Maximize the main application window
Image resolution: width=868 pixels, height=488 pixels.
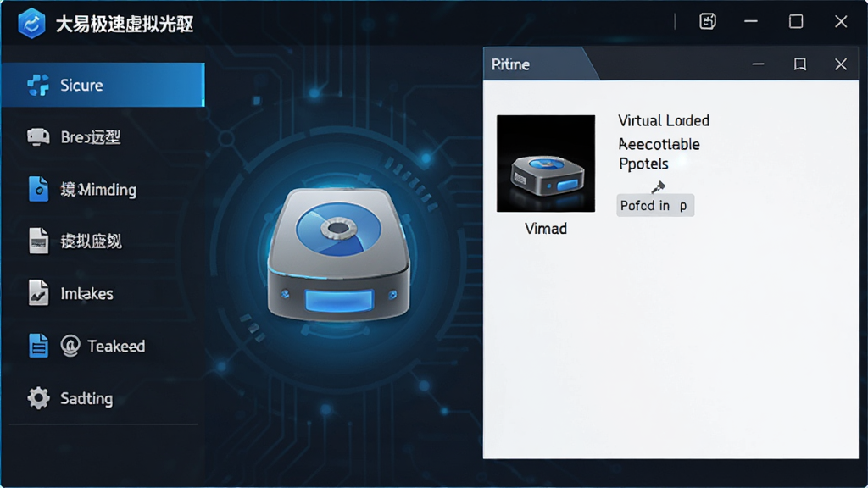(796, 21)
